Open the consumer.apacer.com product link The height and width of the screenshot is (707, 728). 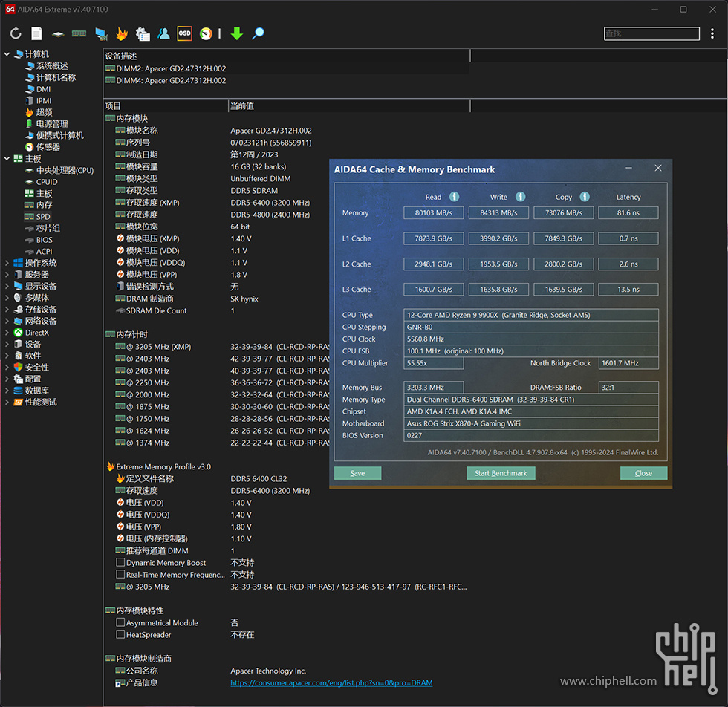pos(331,683)
